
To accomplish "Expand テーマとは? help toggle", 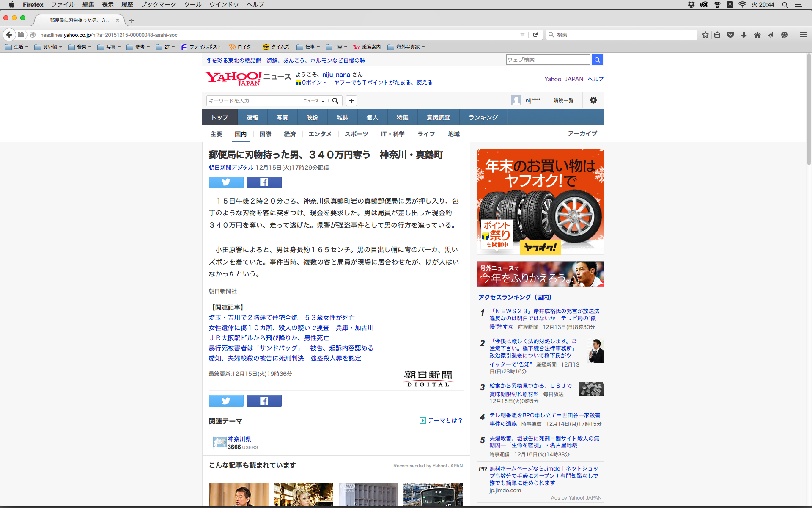I will click(441, 420).
